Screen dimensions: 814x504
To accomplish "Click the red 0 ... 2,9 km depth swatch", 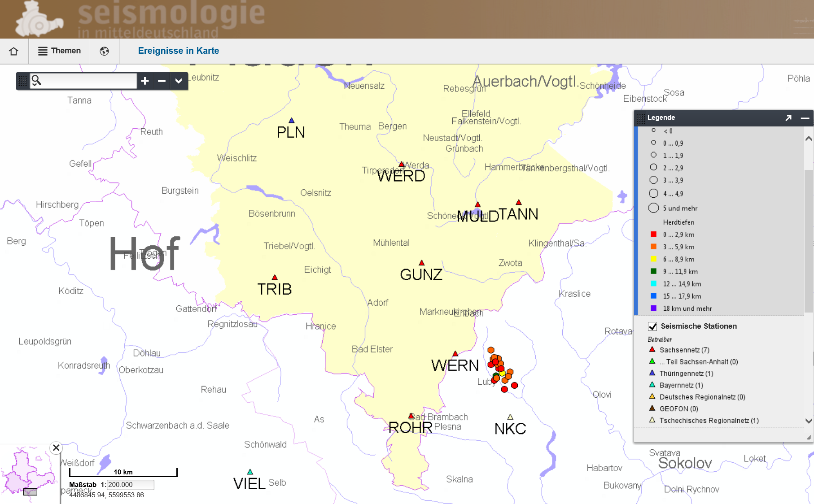I will pos(653,235).
